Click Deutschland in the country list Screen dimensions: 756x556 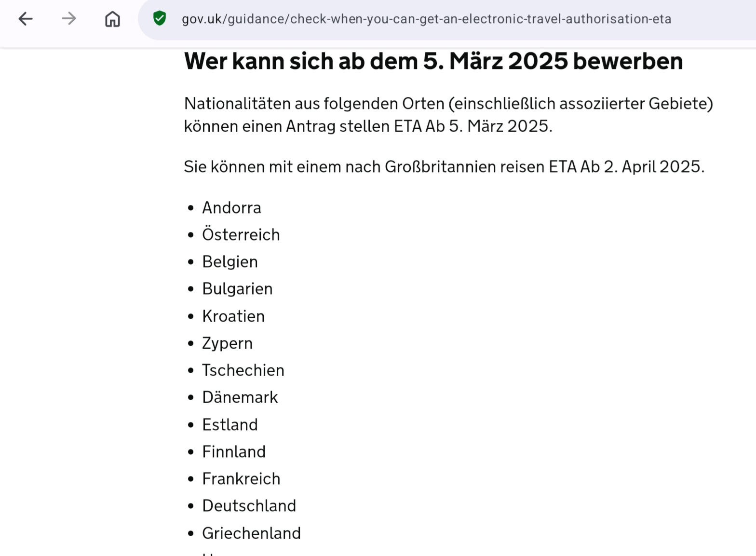(249, 506)
